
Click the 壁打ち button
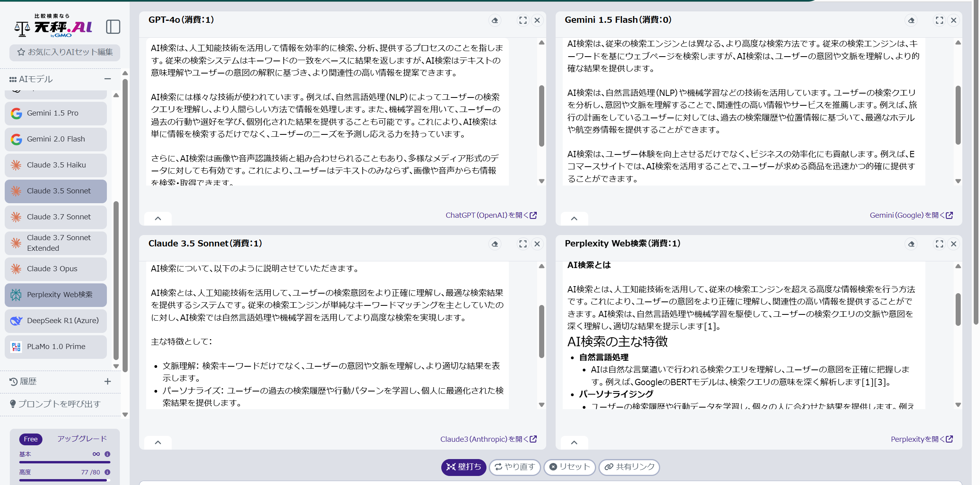click(x=464, y=467)
